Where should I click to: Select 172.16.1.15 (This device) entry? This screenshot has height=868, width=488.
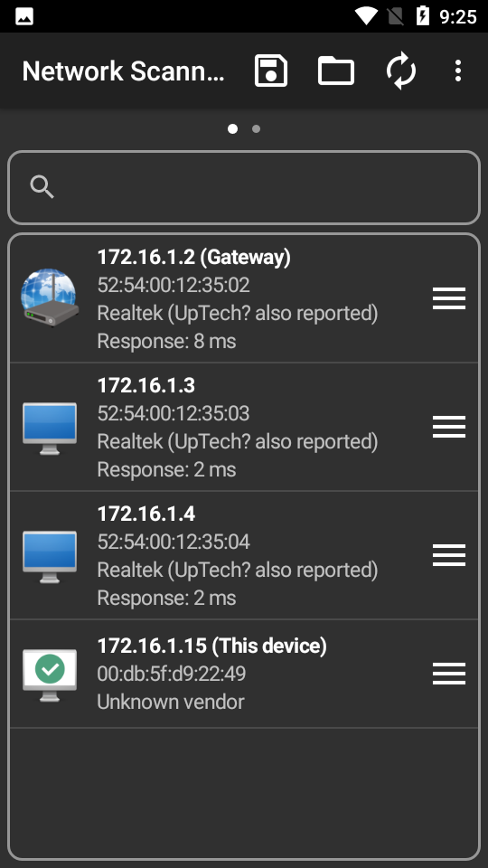(x=244, y=674)
